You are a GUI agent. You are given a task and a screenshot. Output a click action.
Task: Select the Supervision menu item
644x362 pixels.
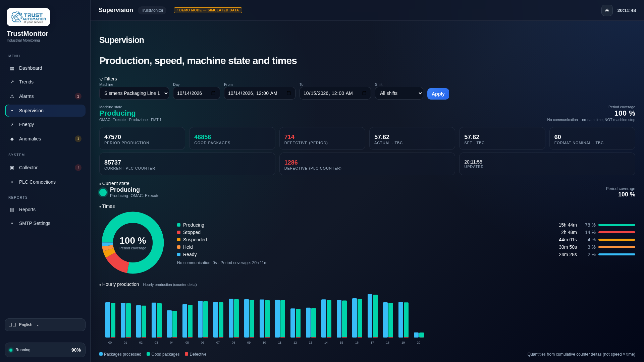pyautogui.click(x=45, y=111)
